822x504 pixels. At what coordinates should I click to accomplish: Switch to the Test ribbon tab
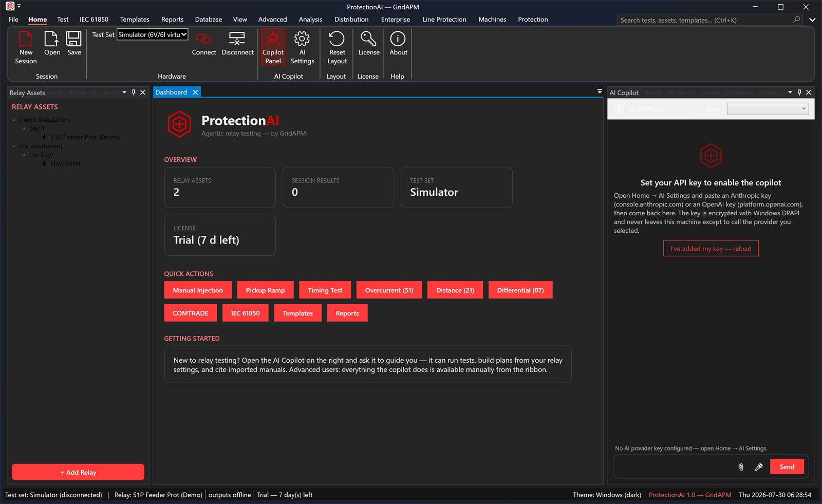[63, 20]
